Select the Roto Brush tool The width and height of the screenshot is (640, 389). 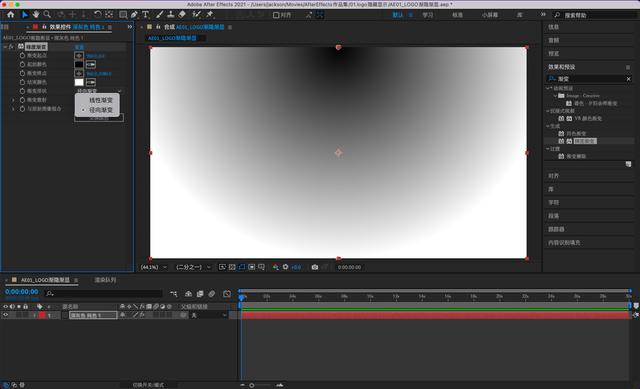click(196, 15)
